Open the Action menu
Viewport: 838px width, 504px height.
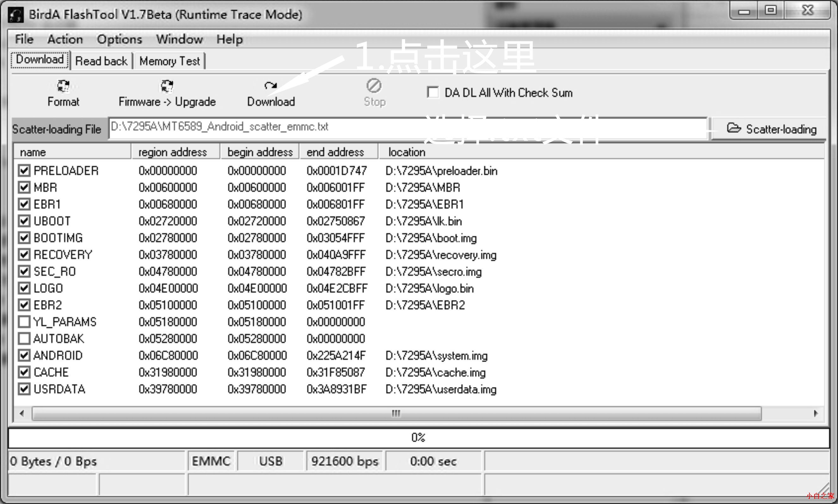pyautogui.click(x=65, y=40)
